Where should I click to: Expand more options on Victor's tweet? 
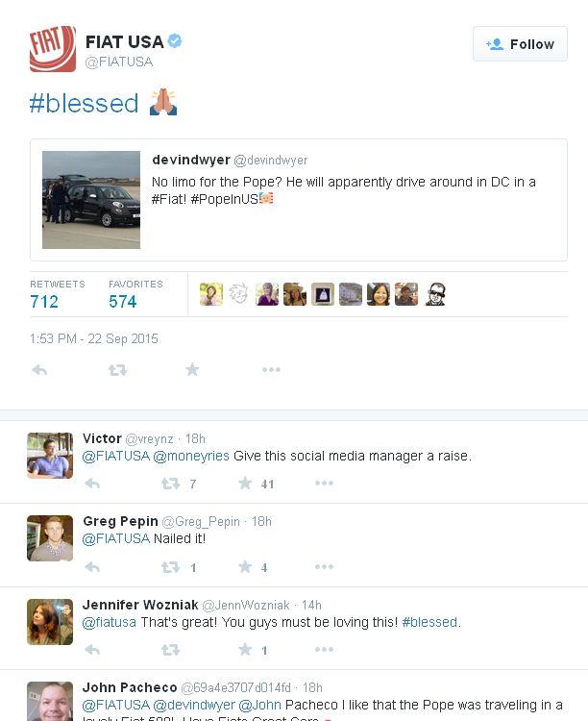(x=324, y=484)
